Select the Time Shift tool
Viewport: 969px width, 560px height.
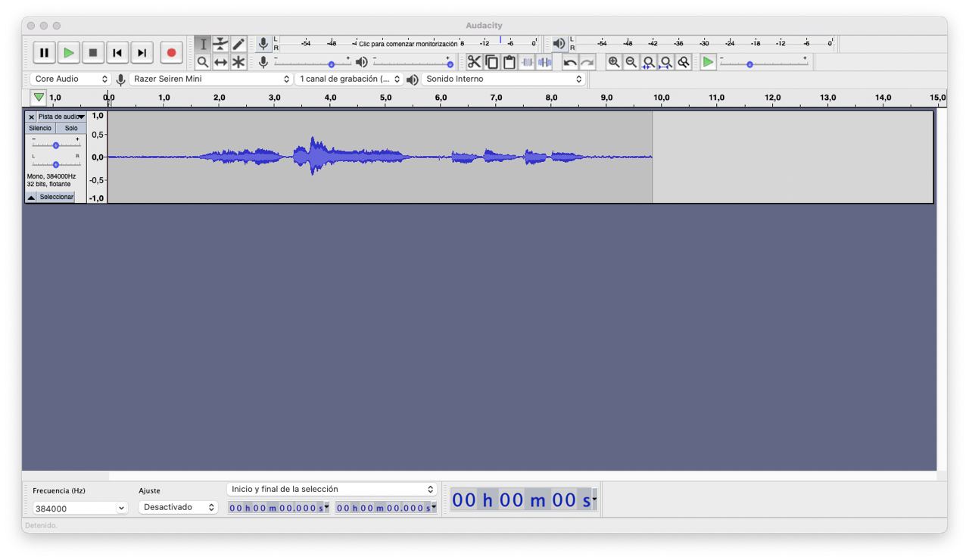220,62
